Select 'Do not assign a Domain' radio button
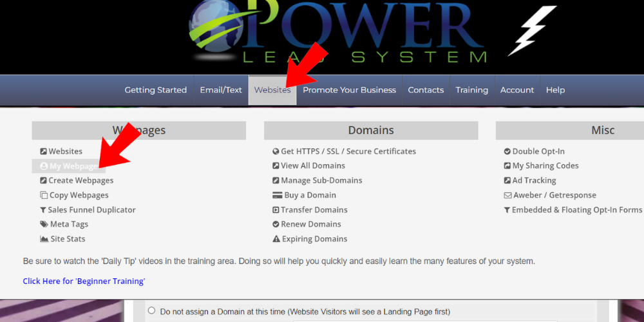644x322 pixels. 151,310
